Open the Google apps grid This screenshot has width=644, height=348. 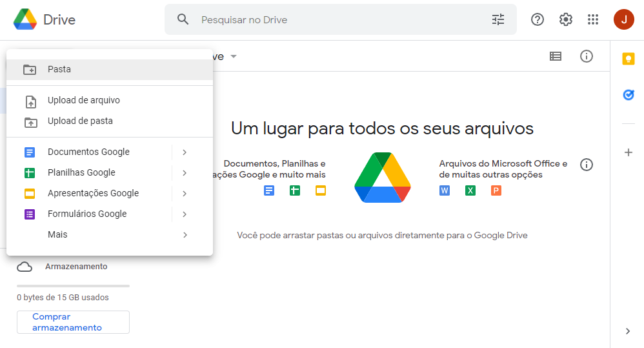coord(592,19)
